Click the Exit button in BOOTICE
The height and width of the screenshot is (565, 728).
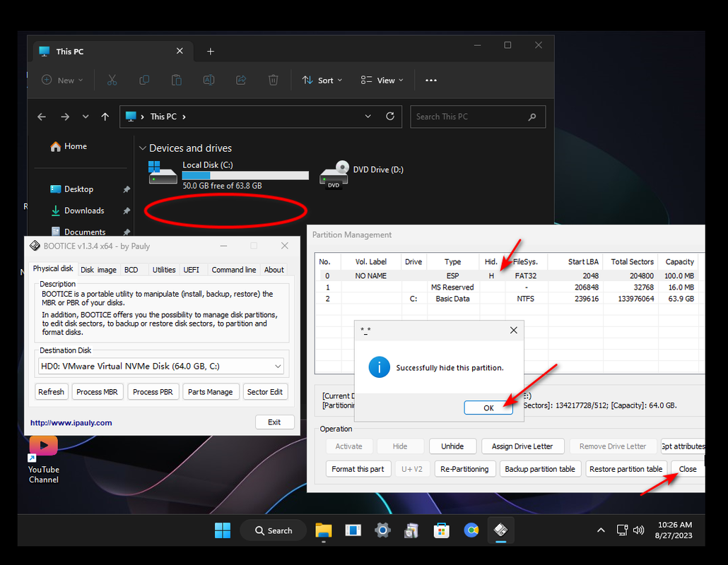point(274,422)
